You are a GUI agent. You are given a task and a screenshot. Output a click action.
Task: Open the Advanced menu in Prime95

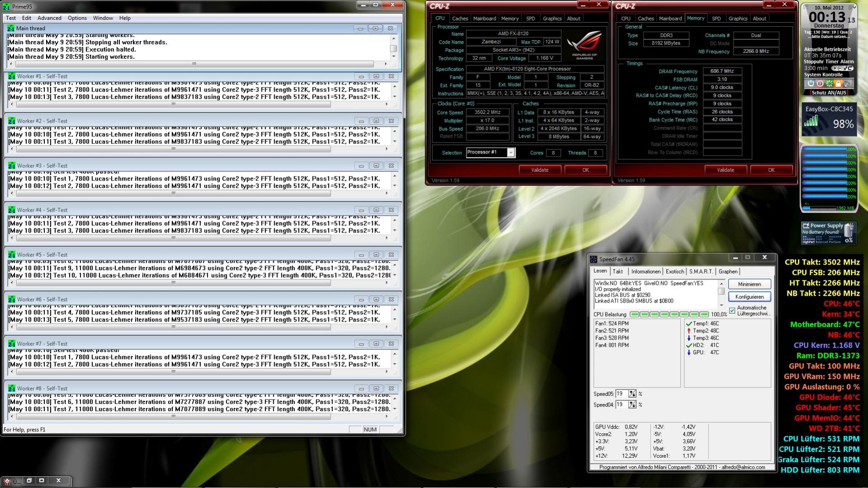[49, 18]
